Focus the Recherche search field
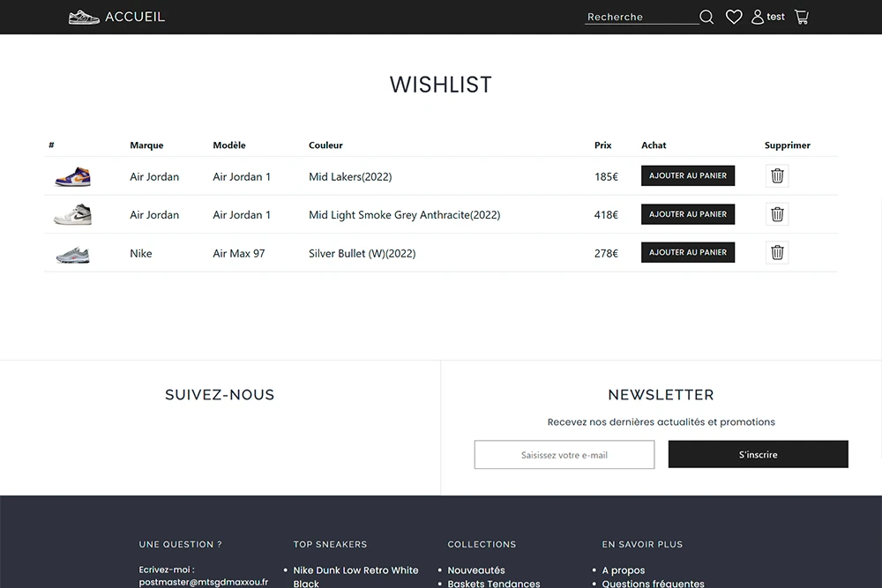This screenshot has height=588, width=882. pos(641,17)
